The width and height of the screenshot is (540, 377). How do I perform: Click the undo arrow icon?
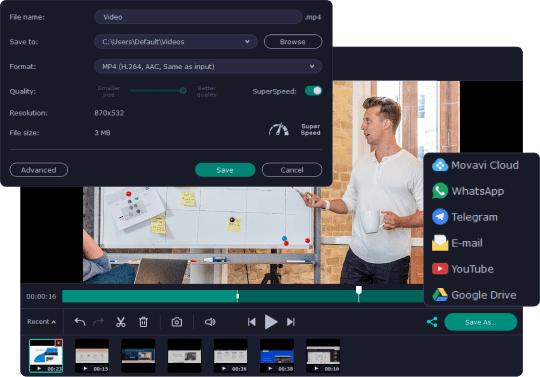(80, 322)
